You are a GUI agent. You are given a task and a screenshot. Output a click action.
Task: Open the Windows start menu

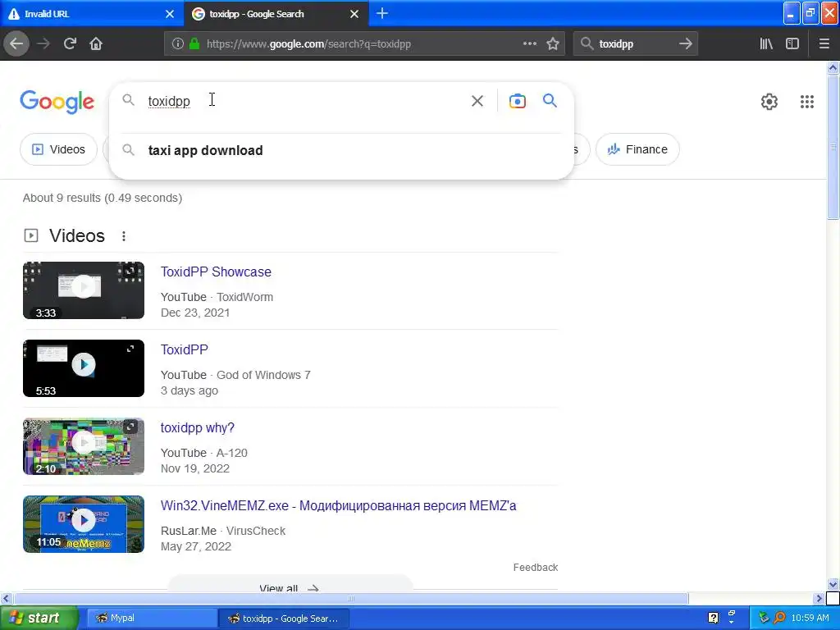(39, 619)
